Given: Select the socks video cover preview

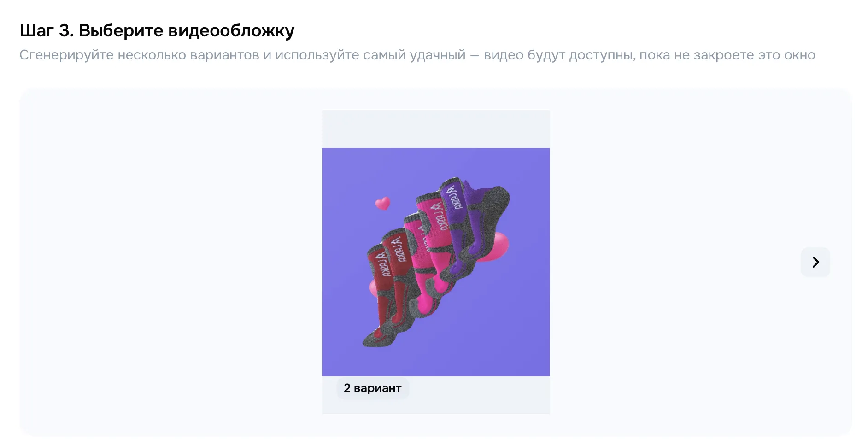Looking at the screenshot, I should point(436,262).
